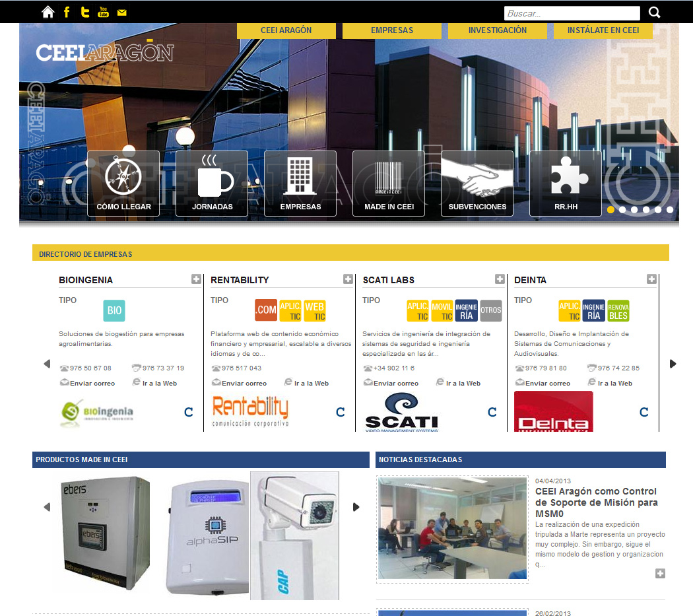
Task: Click Scati Labs' OTROS badge
Action: (x=490, y=310)
